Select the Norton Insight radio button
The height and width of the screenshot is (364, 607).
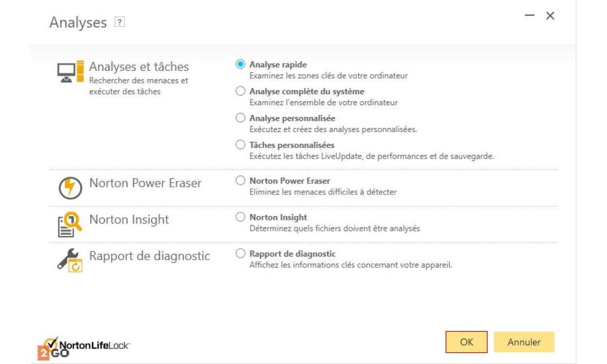240,217
